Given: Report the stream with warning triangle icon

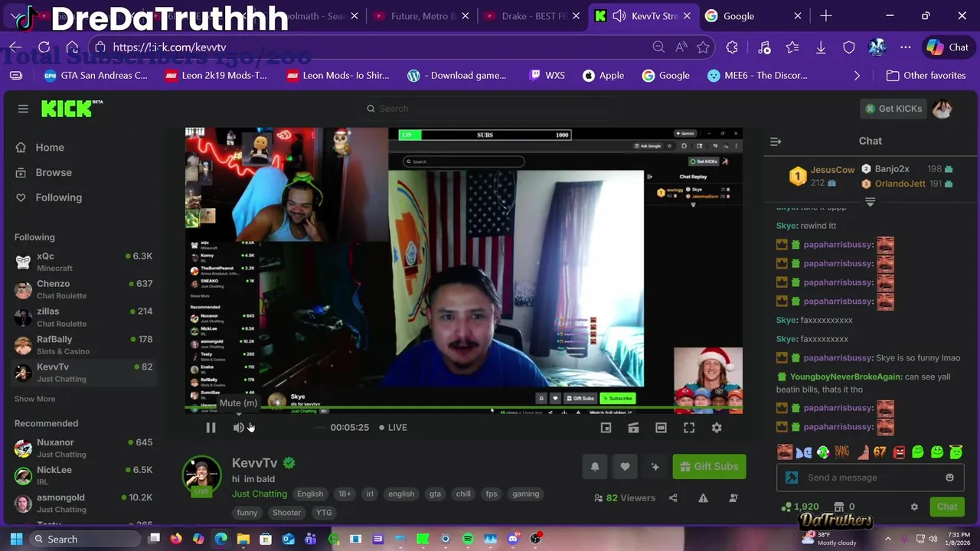Looking at the screenshot, I should pos(703,498).
